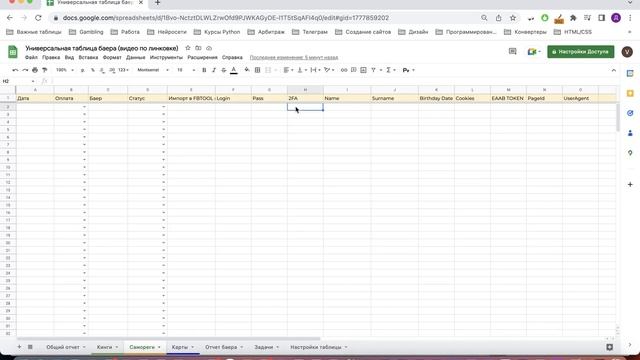Increase decimal places in toolbar

coord(112,70)
